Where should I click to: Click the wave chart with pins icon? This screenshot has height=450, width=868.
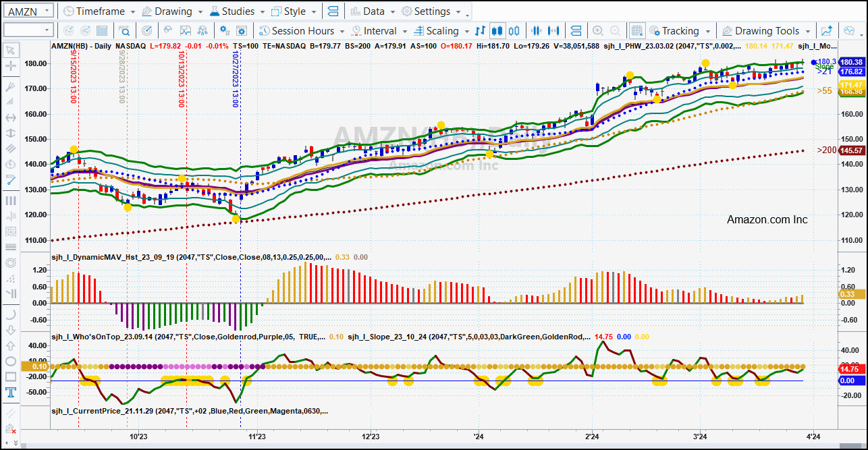pyautogui.click(x=202, y=30)
